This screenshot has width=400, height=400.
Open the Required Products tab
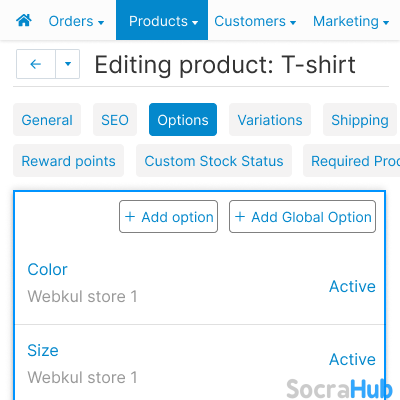pos(352,161)
